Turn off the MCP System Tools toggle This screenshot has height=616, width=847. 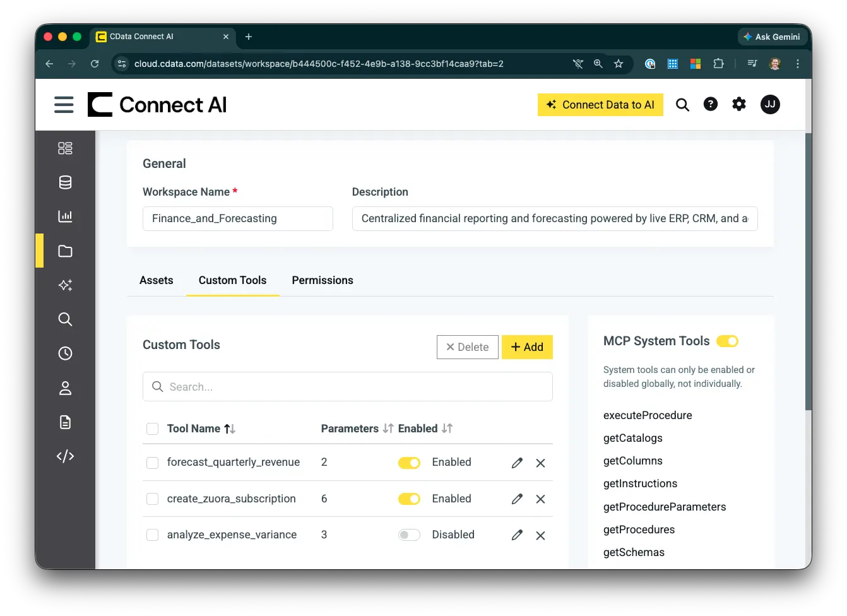pos(727,341)
